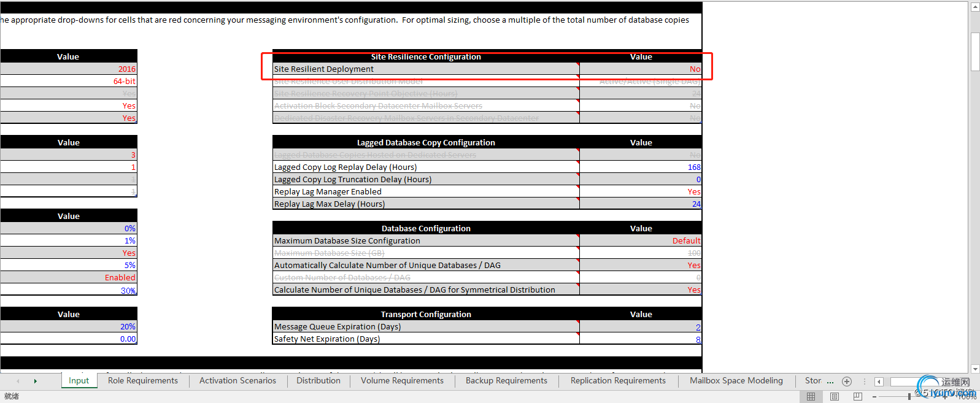Select the Site Resilient Deployment value cell
This screenshot has width=980, height=403.
[641, 69]
